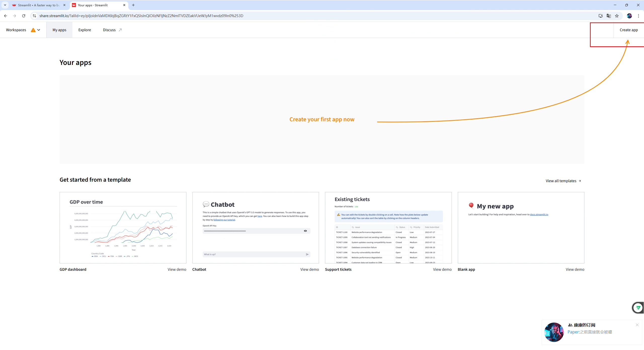Viewport: 644px width, 350px height.
Task: Open the Support tickets template thumbnail
Action: coord(388,228)
